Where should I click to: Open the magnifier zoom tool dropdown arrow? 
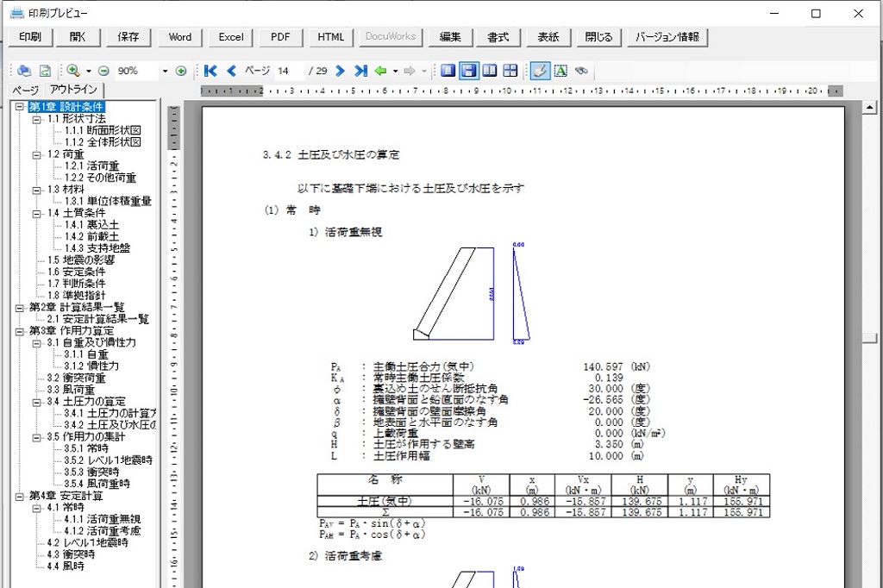[89, 71]
